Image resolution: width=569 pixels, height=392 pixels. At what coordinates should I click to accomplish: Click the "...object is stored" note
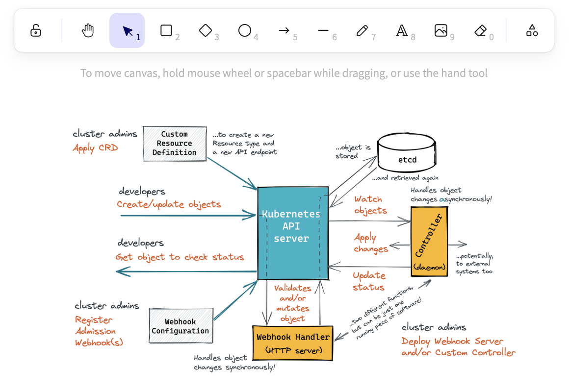353,151
